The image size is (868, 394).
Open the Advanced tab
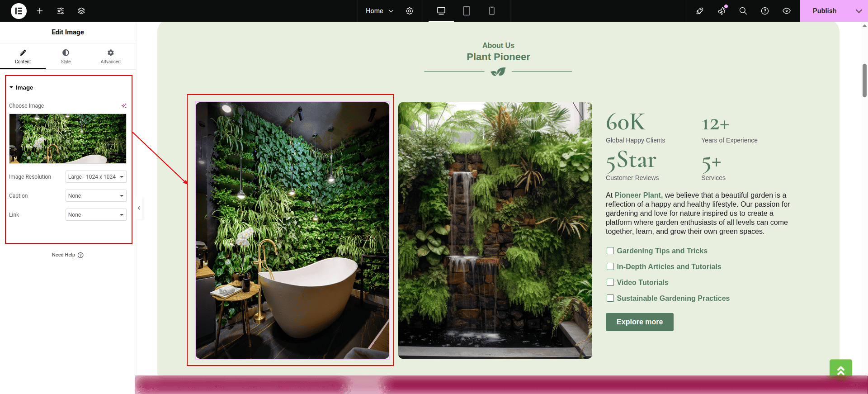[x=111, y=57]
